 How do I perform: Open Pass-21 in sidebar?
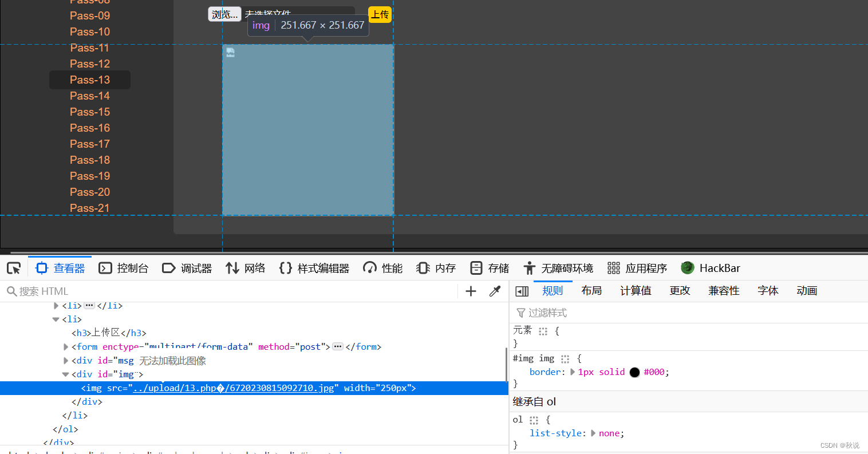pyautogui.click(x=90, y=208)
